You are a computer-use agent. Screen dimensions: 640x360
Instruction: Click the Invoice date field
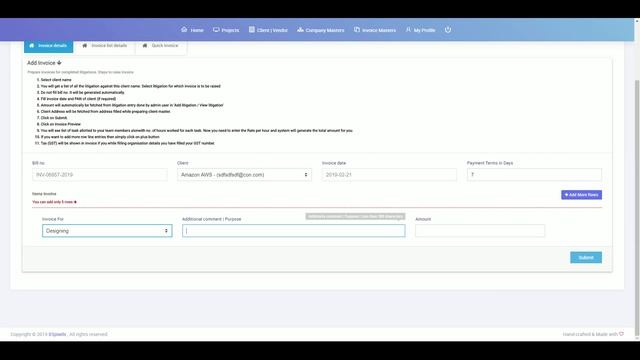pos(389,175)
